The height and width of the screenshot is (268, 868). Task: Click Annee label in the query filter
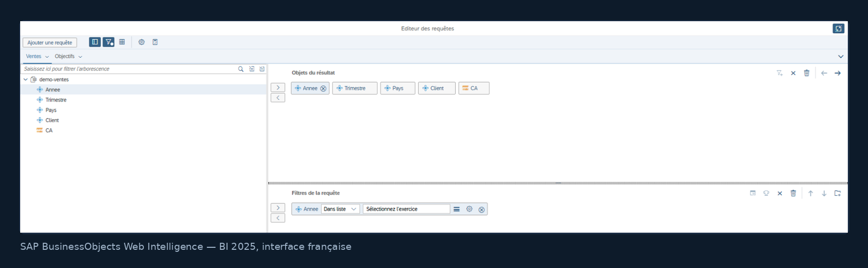(311, 209)
